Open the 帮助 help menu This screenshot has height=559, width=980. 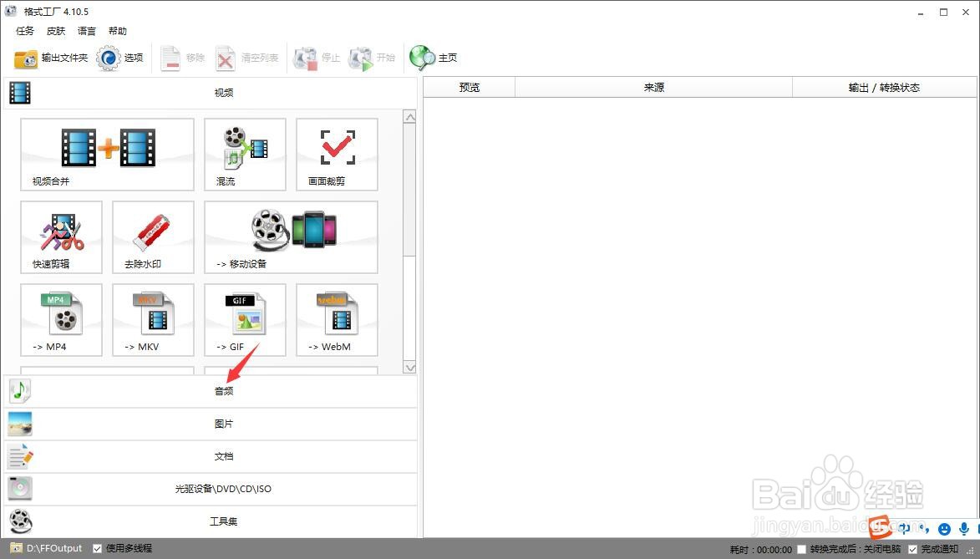point(118,31)
